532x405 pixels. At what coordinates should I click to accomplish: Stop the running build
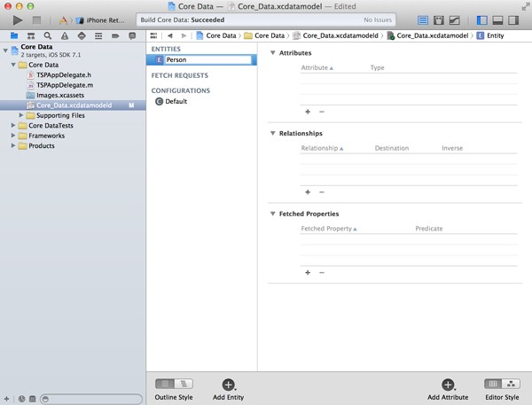(x=36, y=20)
